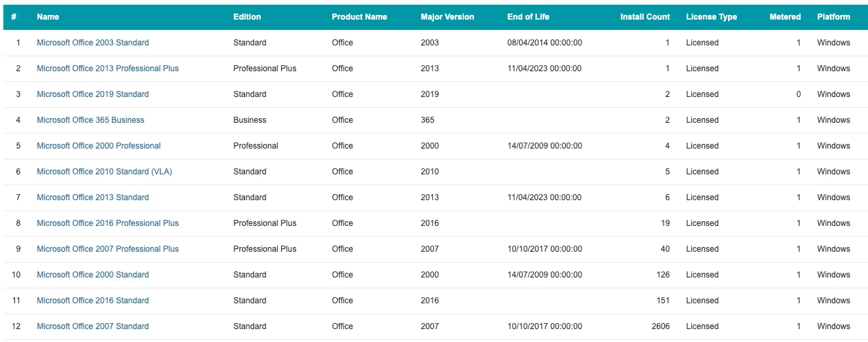This screenshot has width=868, height=342.
Task: Select End of Life date 08/04/2014 00:00:00
Action: point(545,43)
